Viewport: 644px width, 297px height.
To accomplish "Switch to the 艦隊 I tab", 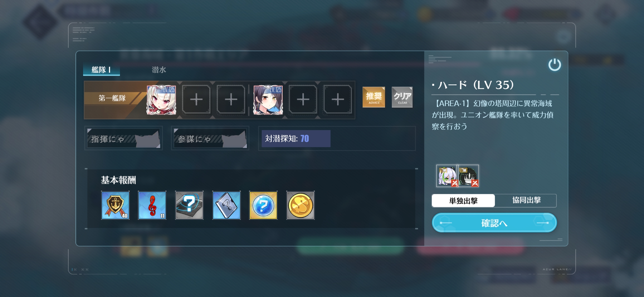I will pyautogui.click(x=102, y=70).
